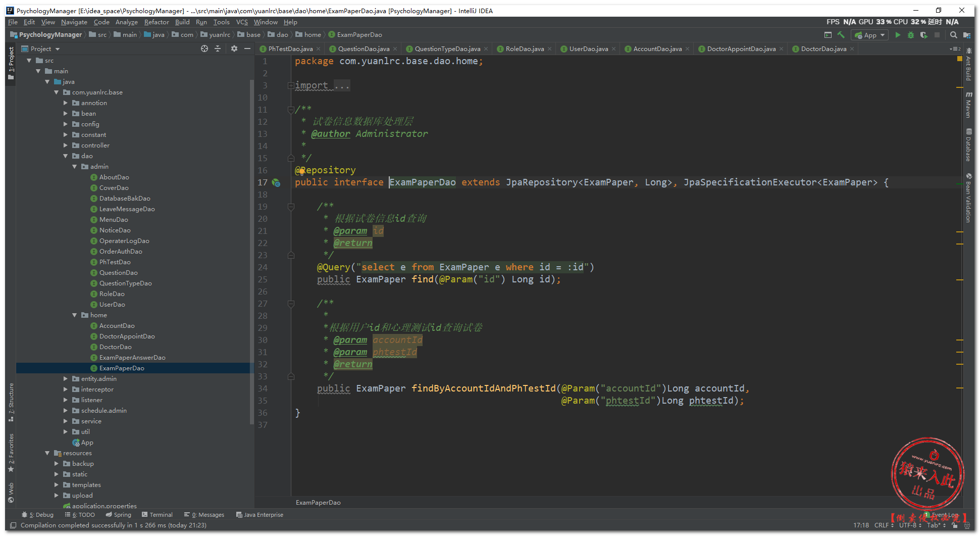Image resolution: width=980 pixels, height=536 pixels.
Task: Close the PhTestDao.java tab
Action: (x=318, y=49)
